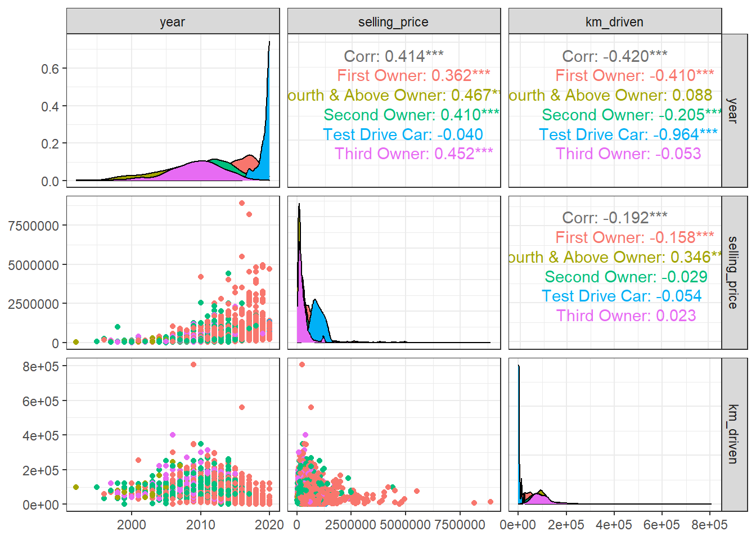Click 'Corr: -0.192***' in selling_price row
Image resolution: width=756 pixels, height=540 pixels.
(615, 218)
